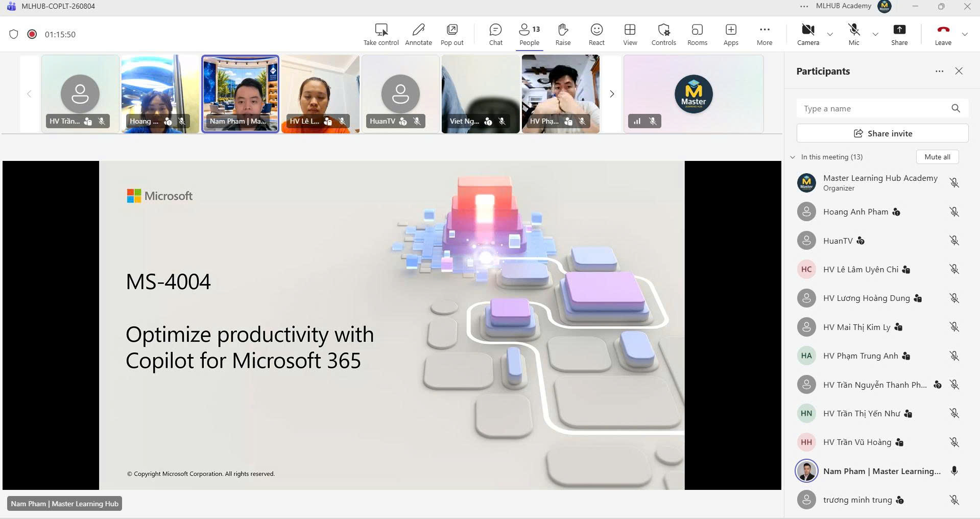Toggle mic for HV Mai Thị Kim Ly
The image size is (980, 519).
click(954, 327)
